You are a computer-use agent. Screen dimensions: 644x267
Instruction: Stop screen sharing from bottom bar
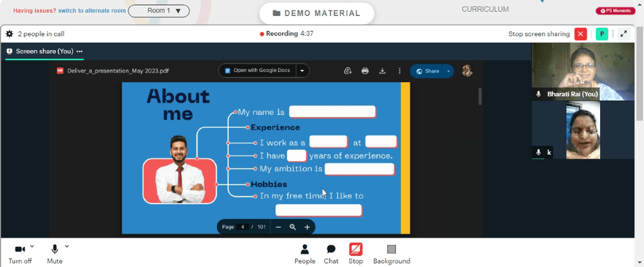[355, 254]
